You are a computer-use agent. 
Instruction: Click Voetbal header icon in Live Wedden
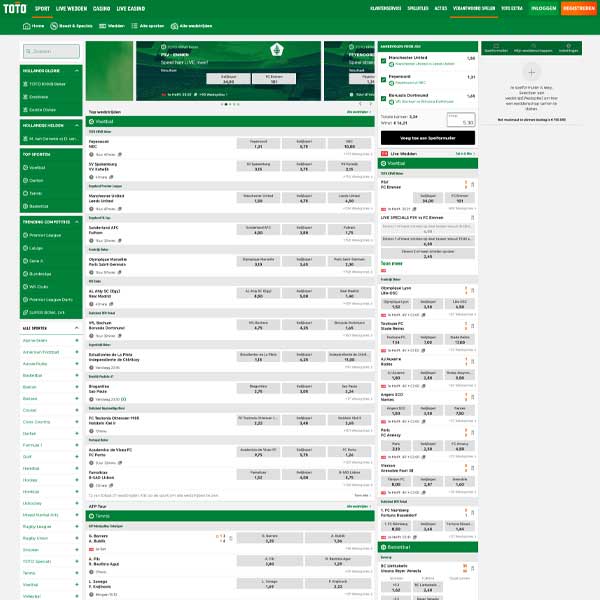383,163
